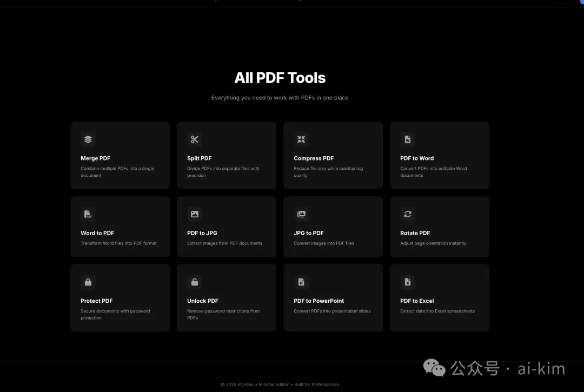This screenshot has width=584, height=392.
Task: Click the PDF to PowerPoint file icon
Action: click(x=301, y=282)
